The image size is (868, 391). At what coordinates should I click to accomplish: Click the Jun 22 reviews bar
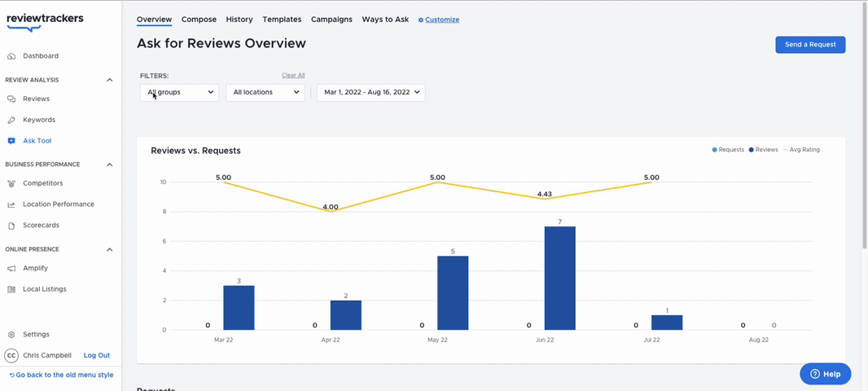(559, 278)
